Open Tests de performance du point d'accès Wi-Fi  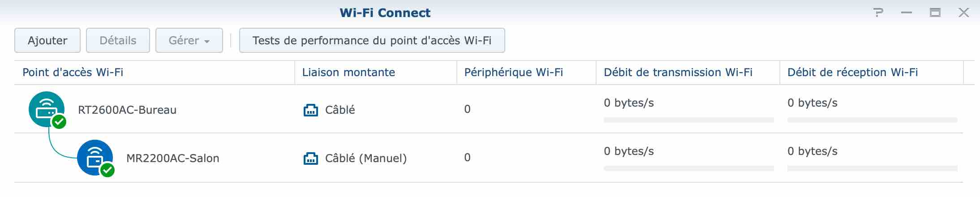(372, 40)
